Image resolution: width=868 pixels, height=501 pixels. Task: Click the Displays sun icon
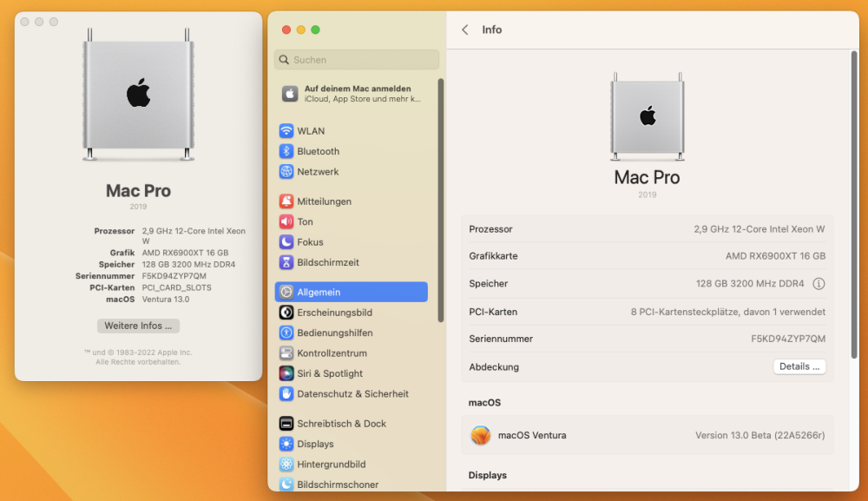pos(286,444)
